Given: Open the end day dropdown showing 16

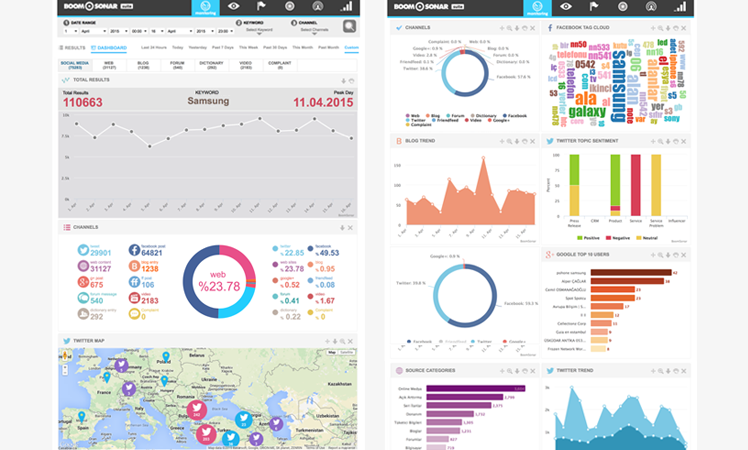Looking at the screenshot, I should [x=157, y=31].
